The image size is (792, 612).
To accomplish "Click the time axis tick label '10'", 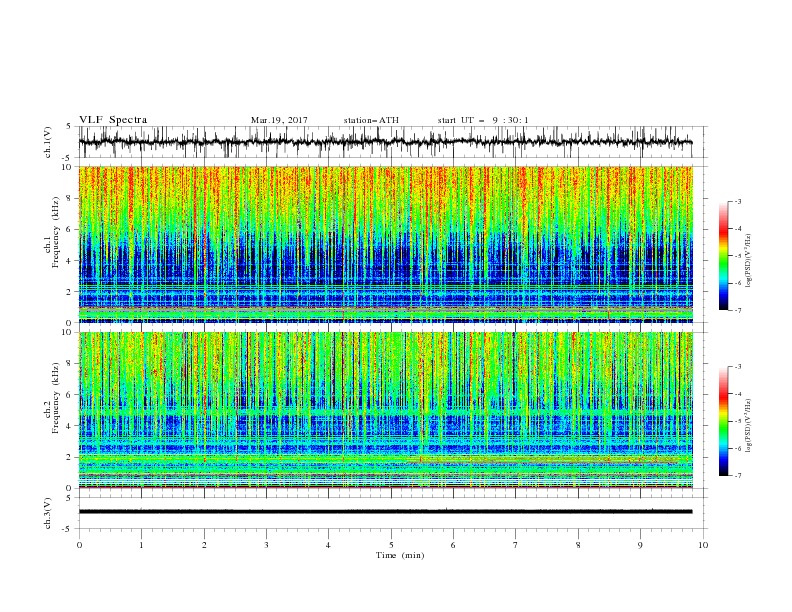I will (x=703, y=545).
